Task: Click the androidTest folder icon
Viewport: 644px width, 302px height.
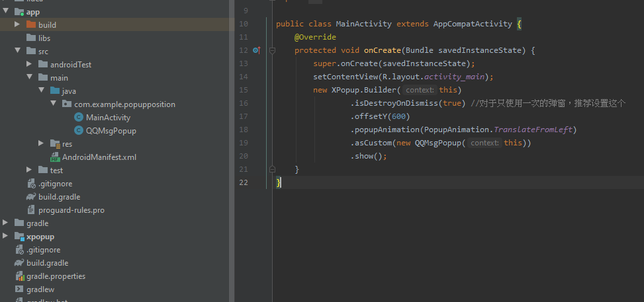Action: coord(43,64)
